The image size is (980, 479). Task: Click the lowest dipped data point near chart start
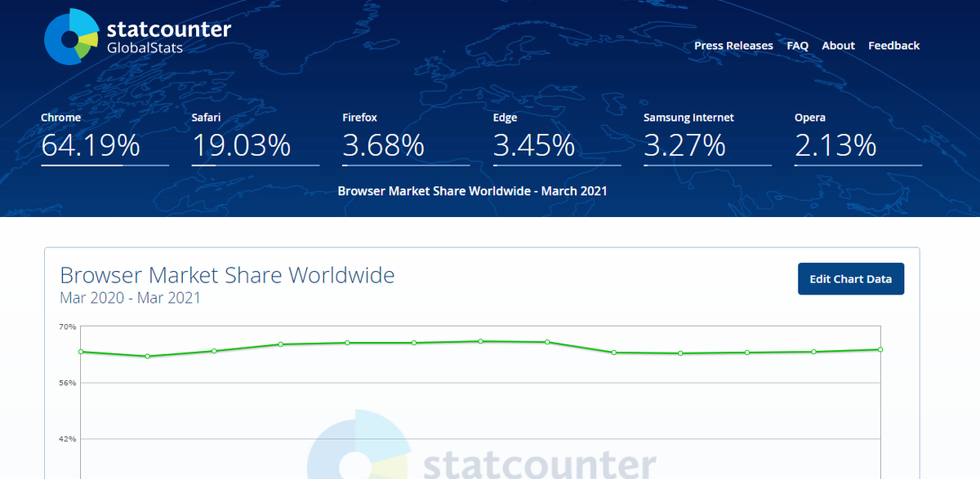[x=147, y=356]
